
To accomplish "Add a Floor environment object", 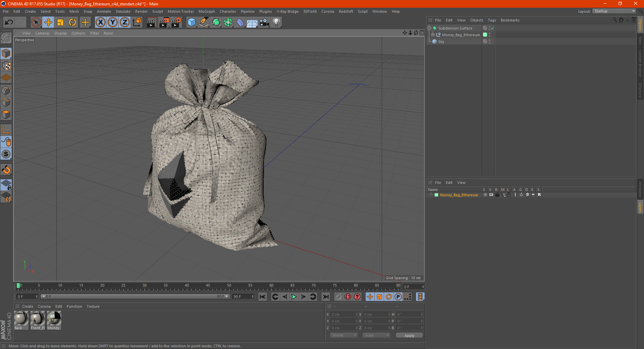I will pos(252,22).
